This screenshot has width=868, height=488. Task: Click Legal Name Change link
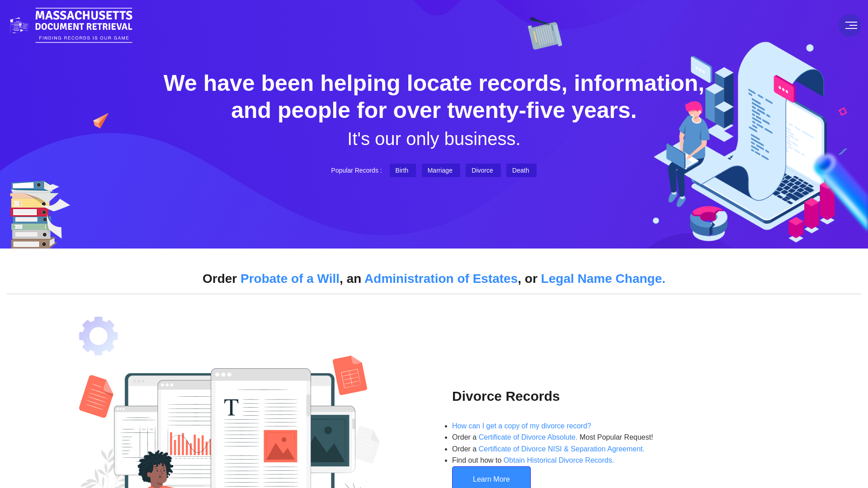tap(603, 278)
